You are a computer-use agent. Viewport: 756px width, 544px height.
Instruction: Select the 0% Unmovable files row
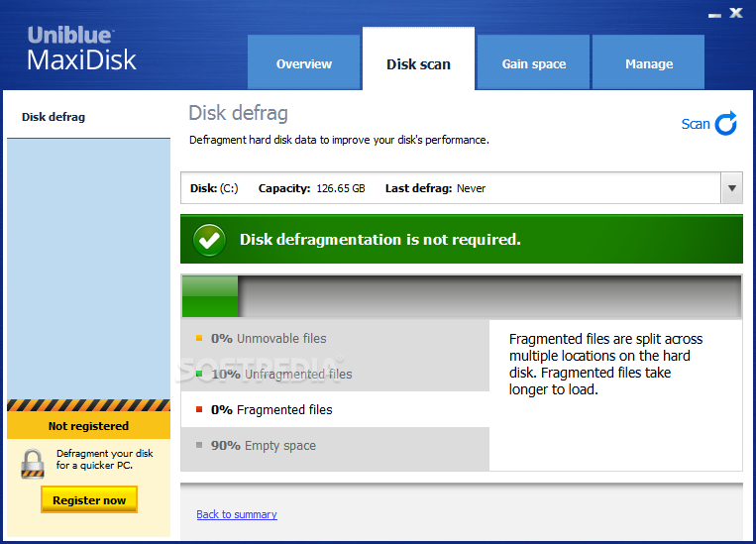[x=335, y=338]
